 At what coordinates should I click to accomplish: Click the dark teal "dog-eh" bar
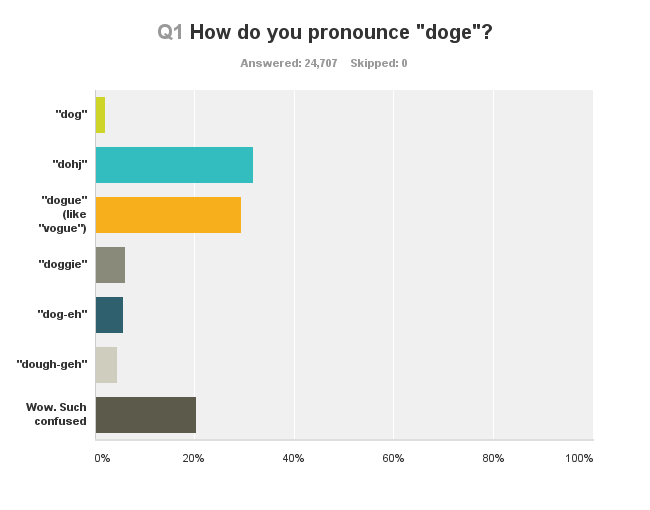coord(109,315)
